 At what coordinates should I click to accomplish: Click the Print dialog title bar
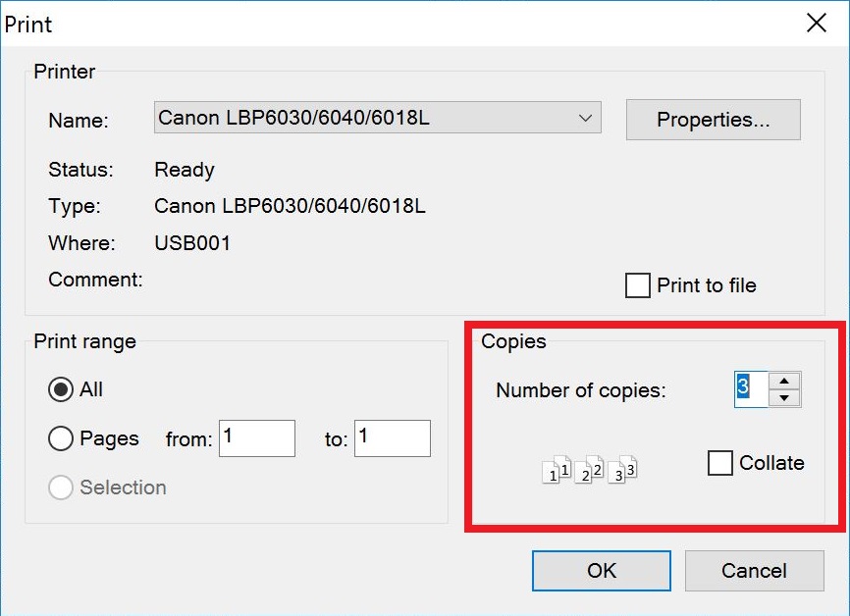(401, 24)
